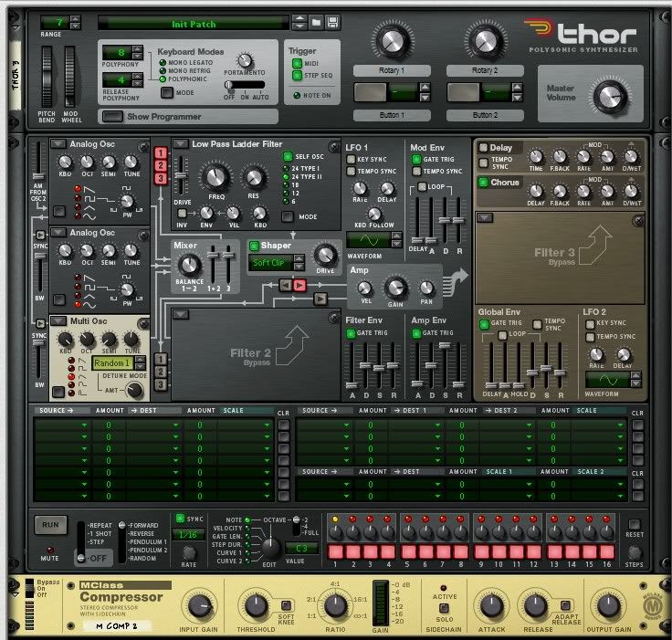
Task: Enable LFO 1 KEY SYNC
Action: pyautogui.click(x=351, y=160)
